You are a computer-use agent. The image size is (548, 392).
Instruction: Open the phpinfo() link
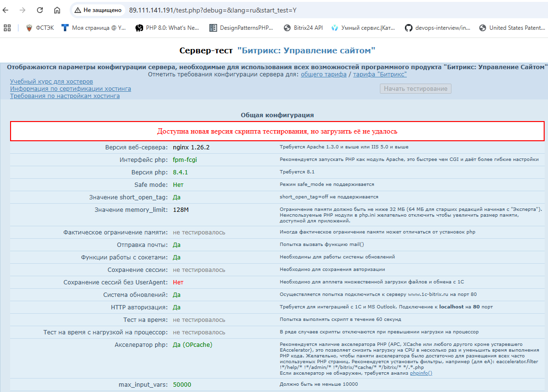421,373
